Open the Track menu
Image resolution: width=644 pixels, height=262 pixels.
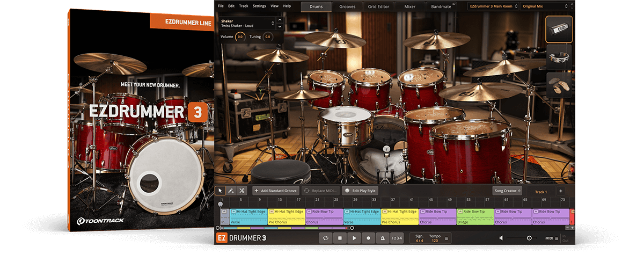[244, 6]
